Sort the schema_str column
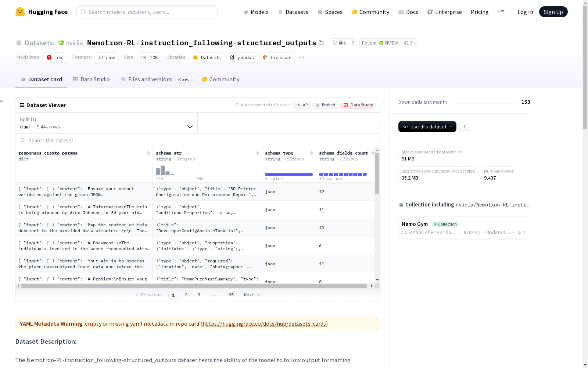The width and height of the screenshot is (588, 368). pyautogui.click(x=258, y=153)
